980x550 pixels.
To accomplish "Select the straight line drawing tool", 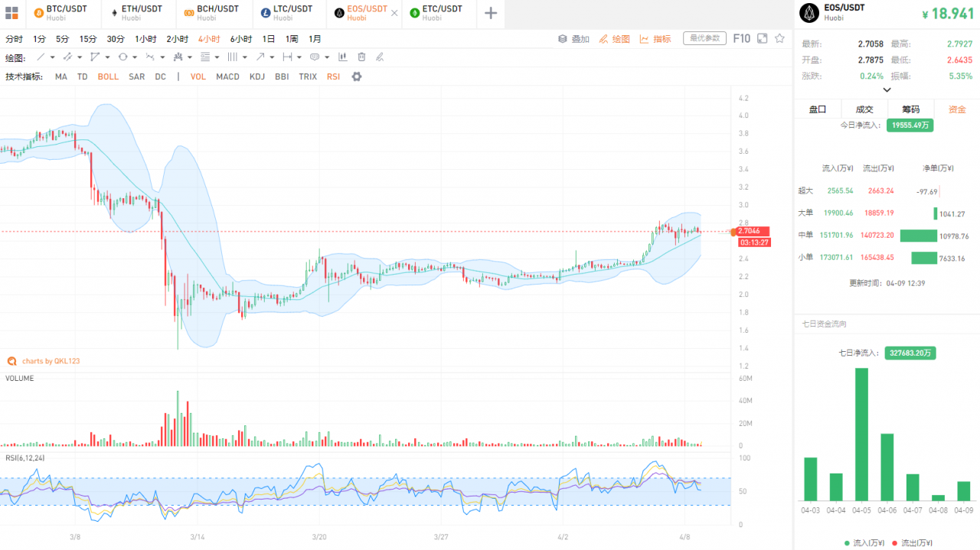I will 41,57.
